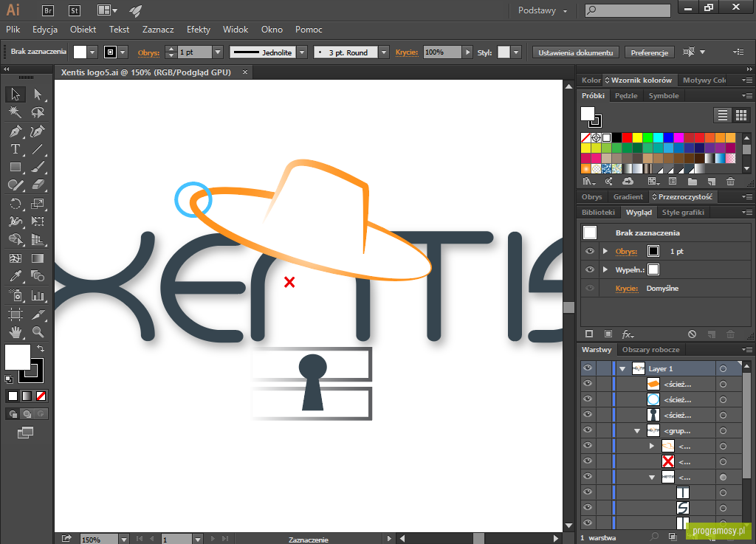The width and height of the screenshot is (756, 544).
Task: Select the Lasso tool
Action: [x=38, y=112]
